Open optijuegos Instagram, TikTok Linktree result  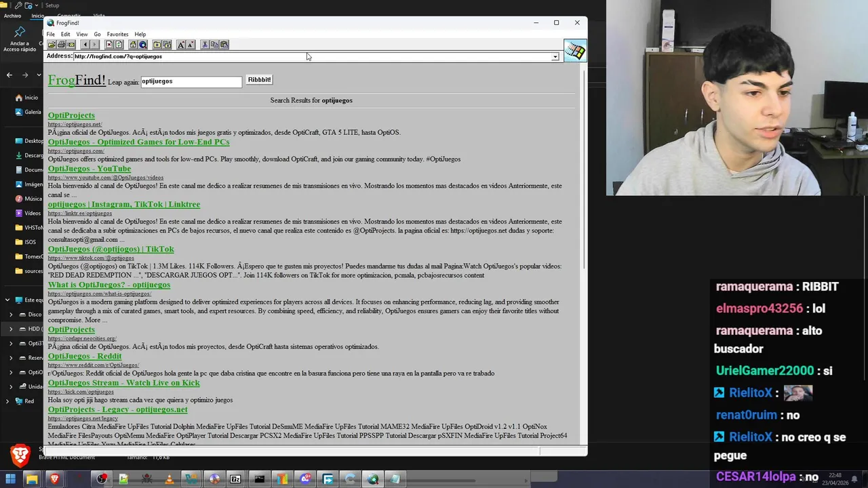click(123, 204)
